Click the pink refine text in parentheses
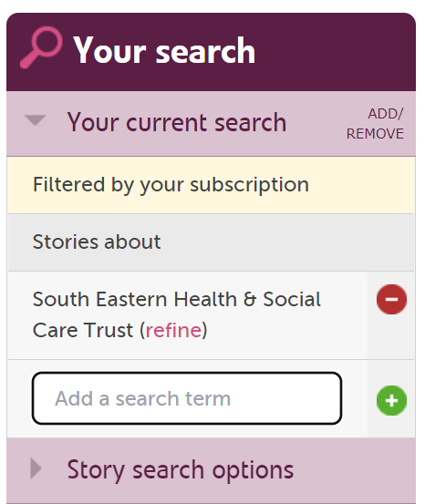This screenshot has width=425, height=504. pos(173,330)
